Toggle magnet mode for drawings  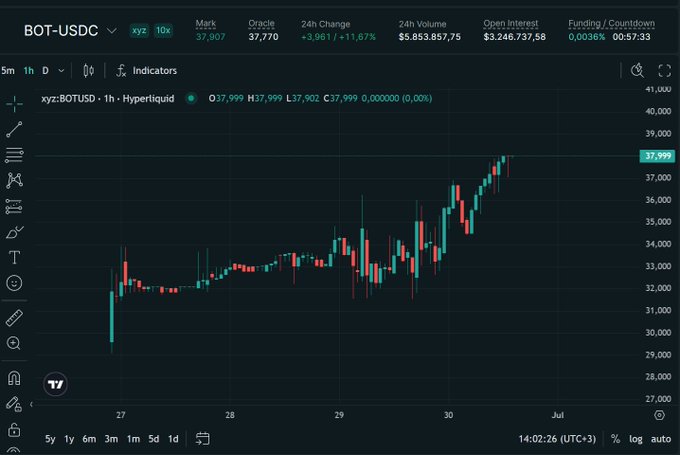pyautogui.click(x=14, y=378)
